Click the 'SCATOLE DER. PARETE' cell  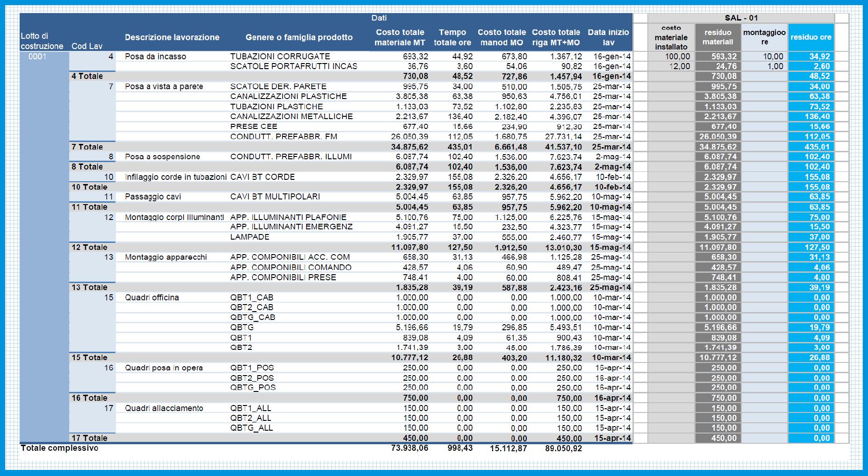click(x=278, y=86)
